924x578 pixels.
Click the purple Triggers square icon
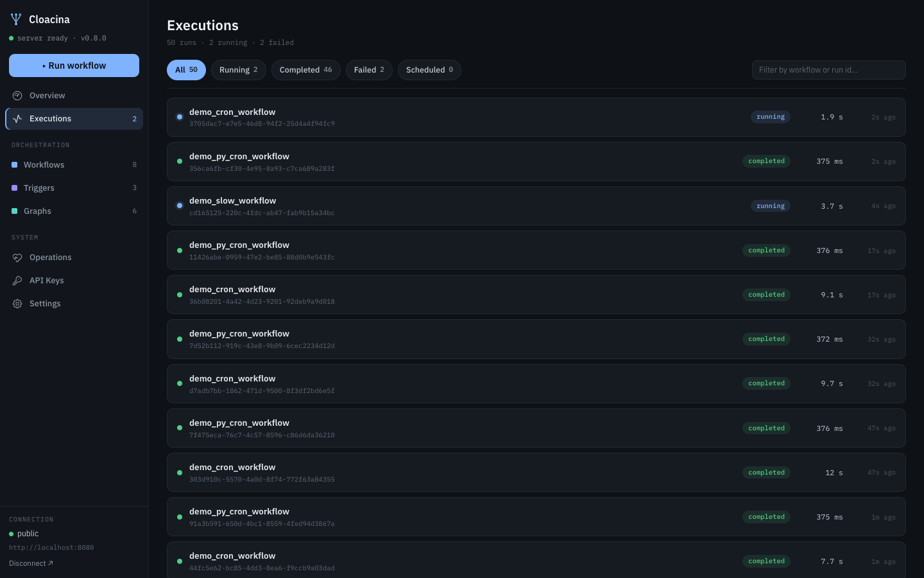coord(15,188)
